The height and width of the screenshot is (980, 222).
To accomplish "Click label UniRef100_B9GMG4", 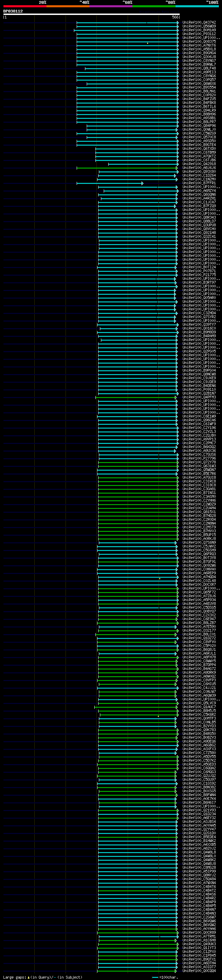I will click(199, 53).
